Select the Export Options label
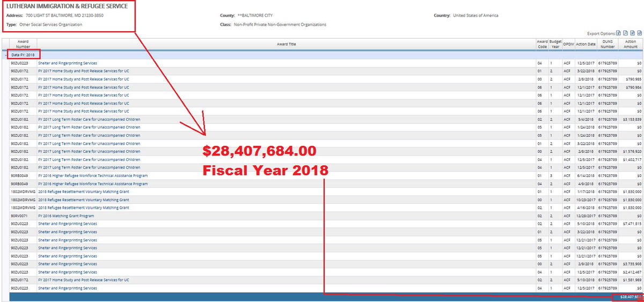 click(601, 34)
